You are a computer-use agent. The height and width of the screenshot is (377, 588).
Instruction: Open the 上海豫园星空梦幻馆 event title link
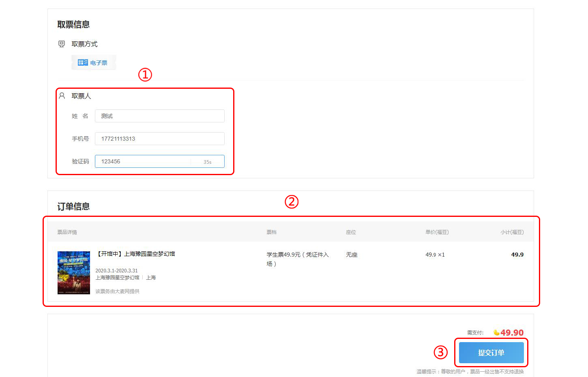click(136, 254)
